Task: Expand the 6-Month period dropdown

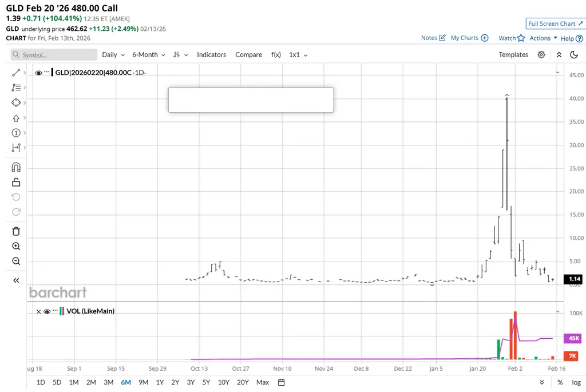Action: click(148, 55)
